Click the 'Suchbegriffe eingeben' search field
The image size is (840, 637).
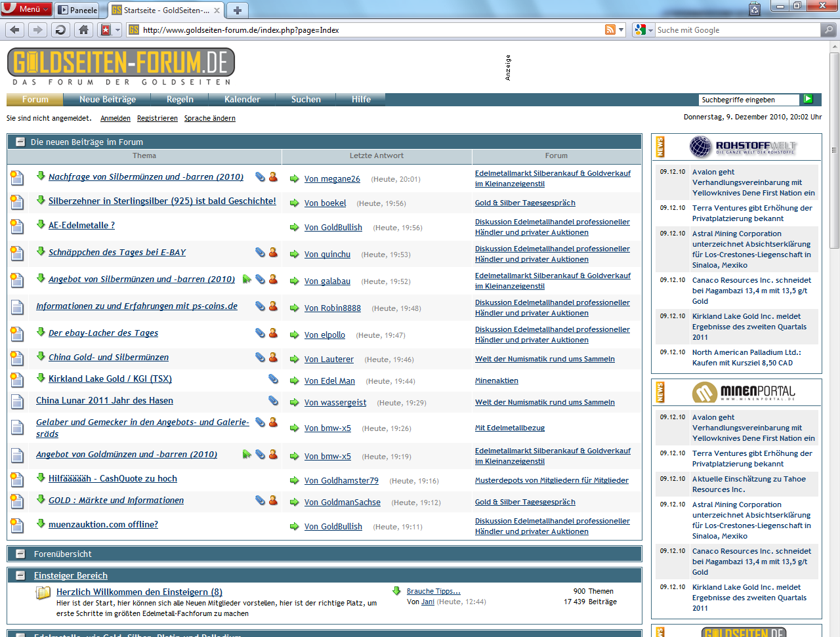point(748,100)
